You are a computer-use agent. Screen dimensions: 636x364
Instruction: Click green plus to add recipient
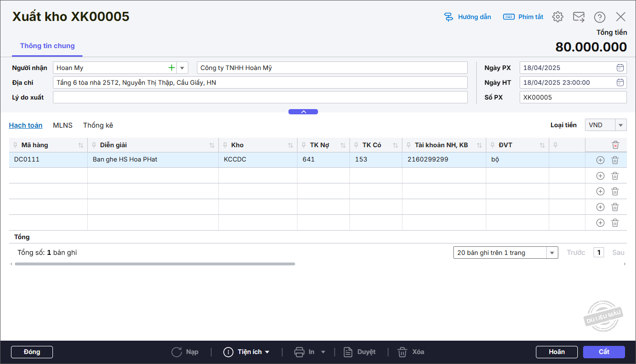(x=172, y=68)
